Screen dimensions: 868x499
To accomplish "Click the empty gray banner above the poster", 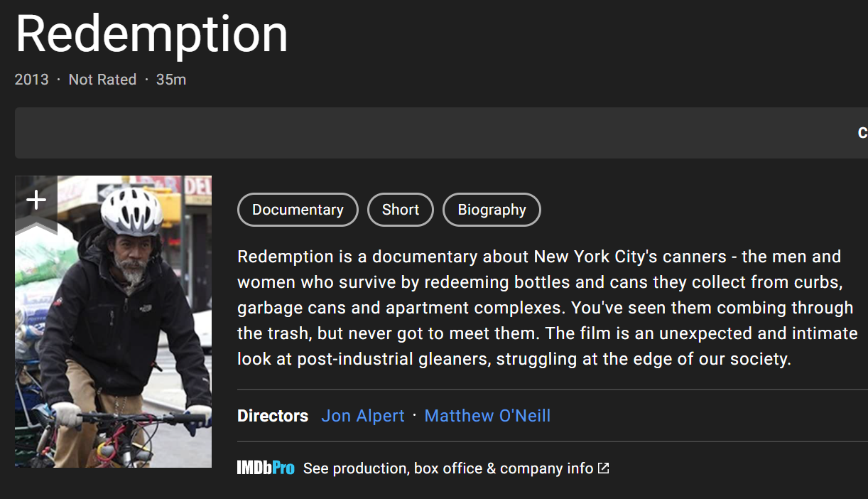I will [x=426, y=133].
